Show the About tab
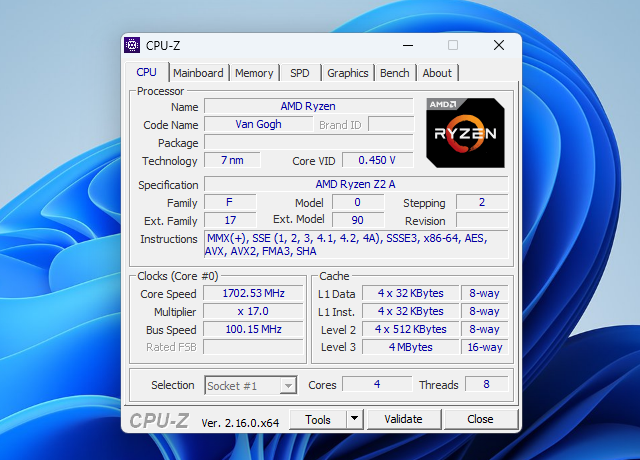Image resolution: width=640 pixels, height=460 pixels. (437, 73)
